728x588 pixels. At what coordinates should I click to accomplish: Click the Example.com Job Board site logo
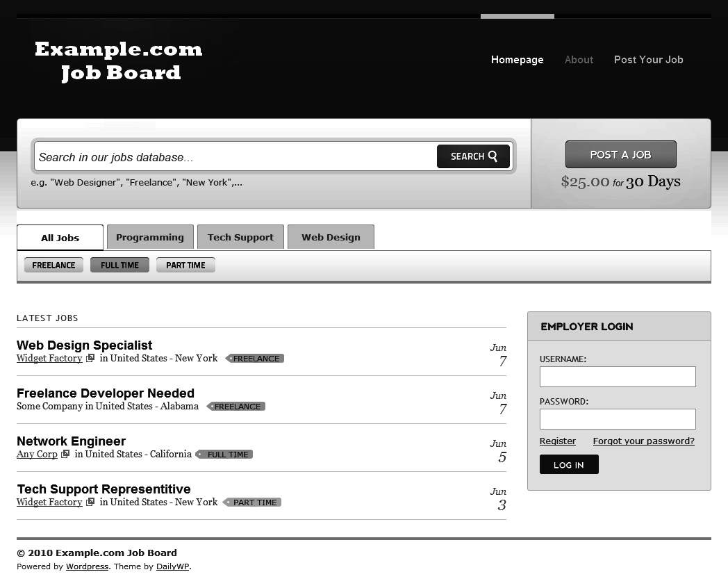click(x=119, y=61)
